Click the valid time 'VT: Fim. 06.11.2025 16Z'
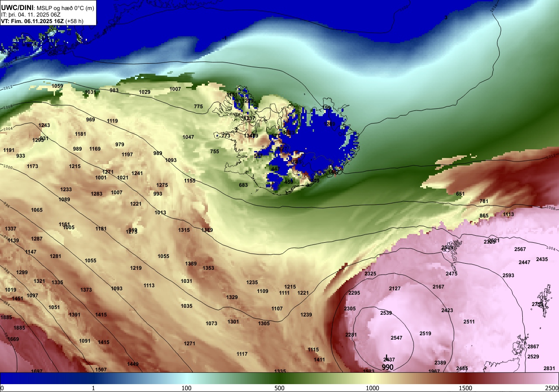 [x=32, y=21]
